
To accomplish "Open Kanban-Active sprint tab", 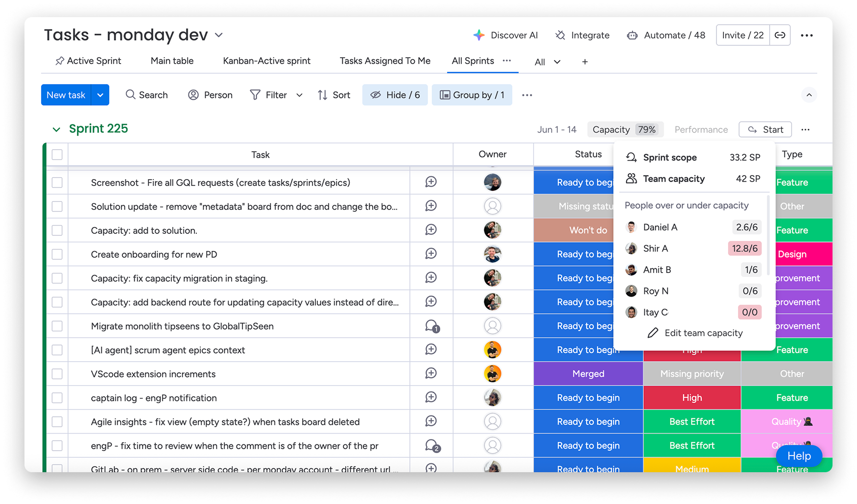I will tap(266, 61).
